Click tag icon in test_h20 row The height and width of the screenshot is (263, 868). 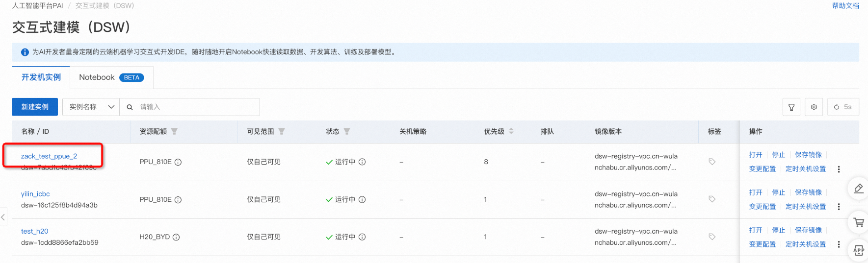pyautogui.click(x=712, y=237)
